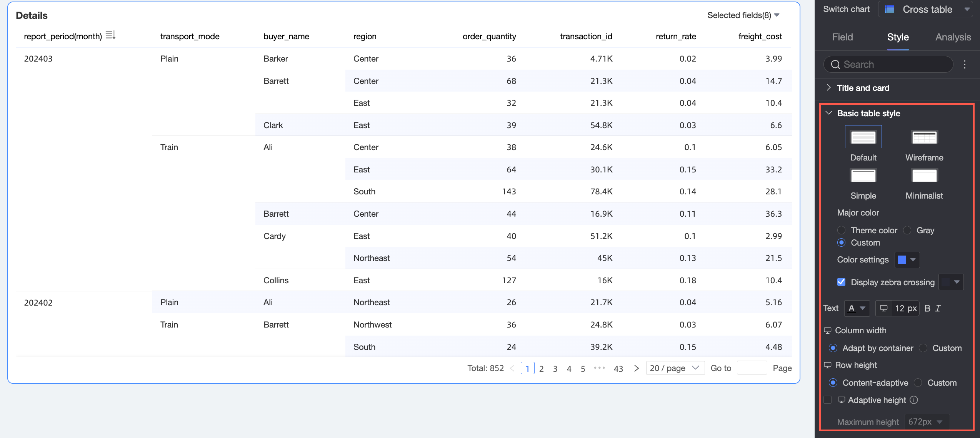The width and height of the screenshot is (980, 438).
Task: Uncheck Display zebra crossing
Action: (x=841, y=282)
